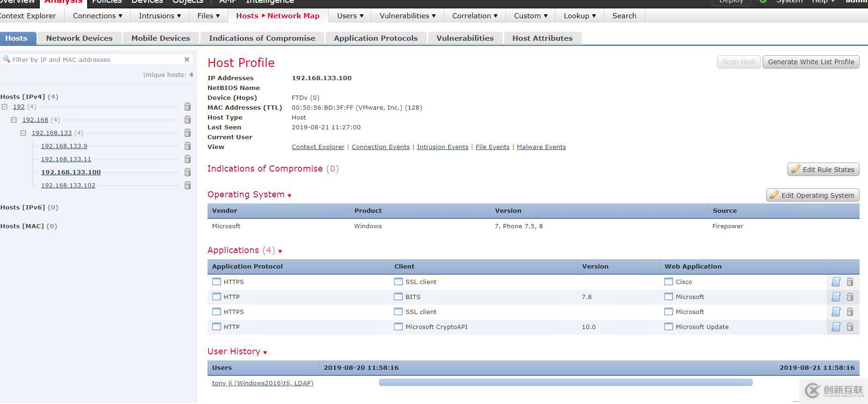Delete the HTTPS Microsoft web application entry
Image resolution: width=868 pixels, height=404 pixels.
pos(850,312)
